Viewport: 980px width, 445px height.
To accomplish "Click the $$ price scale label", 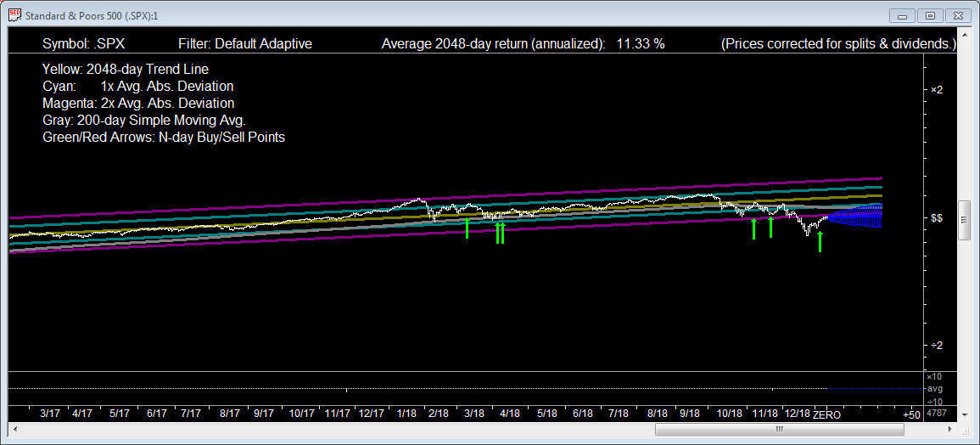I will tap(936, 217).
